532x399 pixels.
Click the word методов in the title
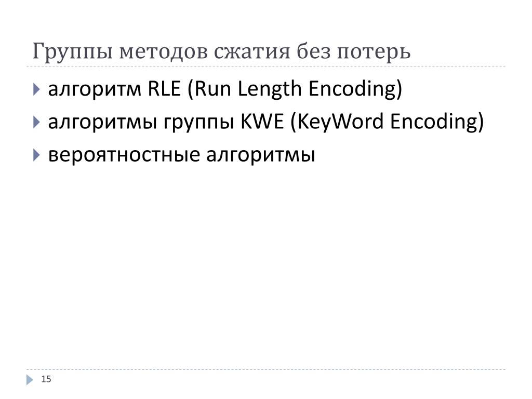click(x=163, y=52)
